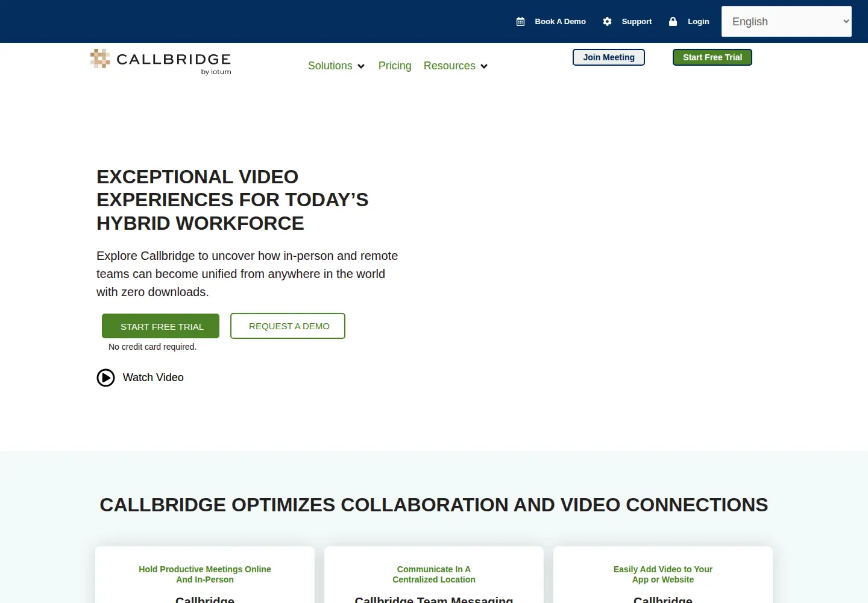868x603 pixels.
Task: Click the 'Exceptional Video Experiences' headline
Action: [232, 200]
